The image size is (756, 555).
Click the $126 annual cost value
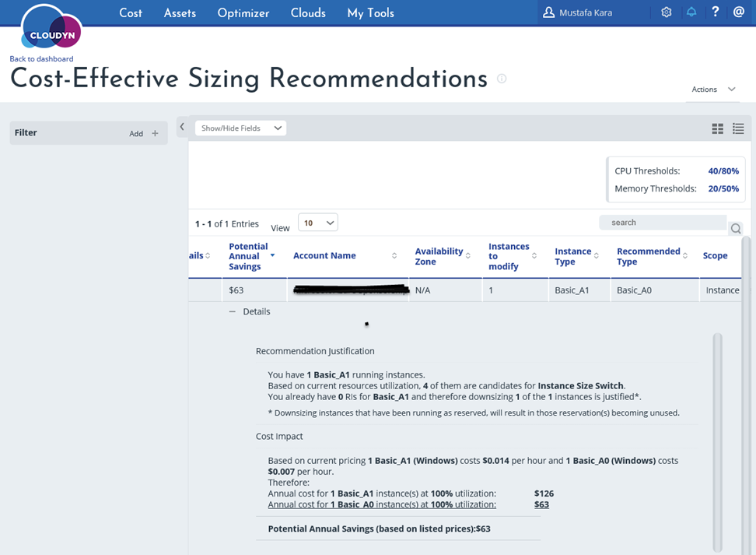544,494
